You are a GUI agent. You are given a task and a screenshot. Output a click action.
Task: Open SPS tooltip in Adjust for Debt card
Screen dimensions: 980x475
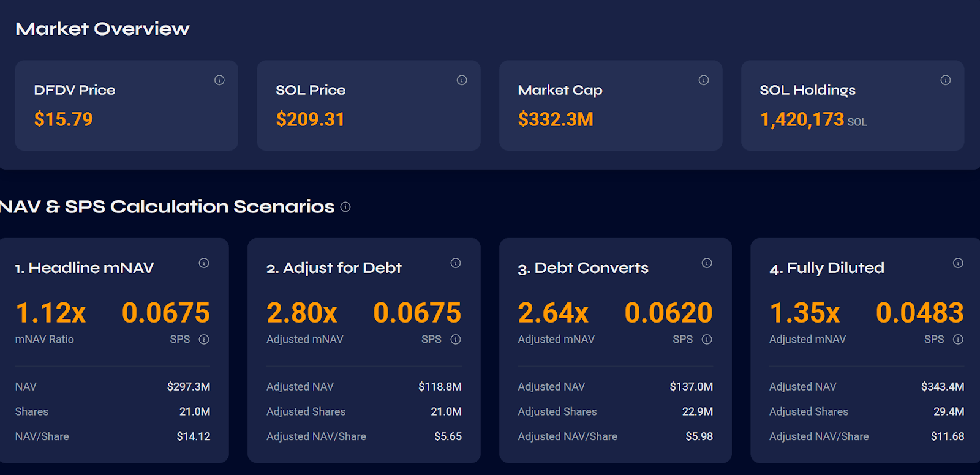tap(455, 339)
